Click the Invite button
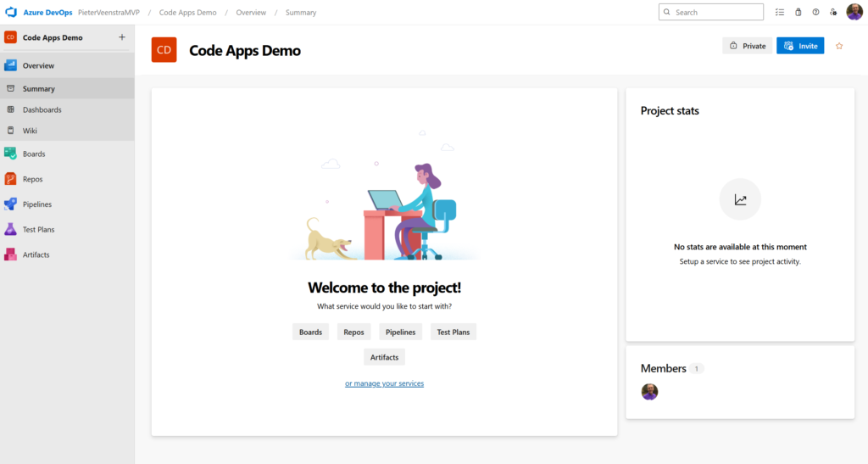 [x=800, y=46]
